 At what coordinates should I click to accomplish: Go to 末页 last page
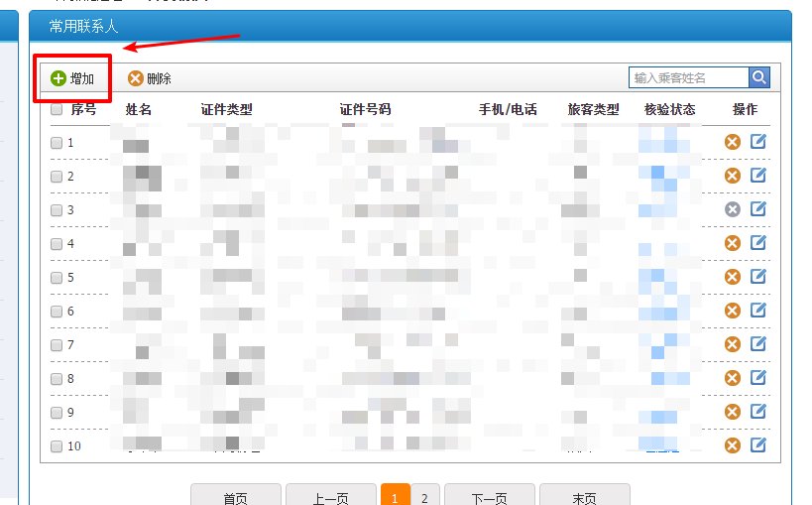[x=585, y=495]
